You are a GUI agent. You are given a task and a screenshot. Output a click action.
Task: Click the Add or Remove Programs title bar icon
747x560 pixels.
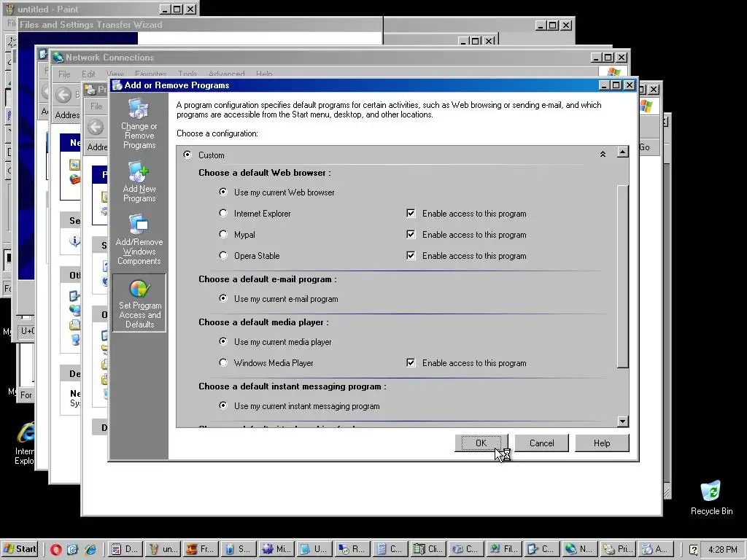[x=117, y=85]
